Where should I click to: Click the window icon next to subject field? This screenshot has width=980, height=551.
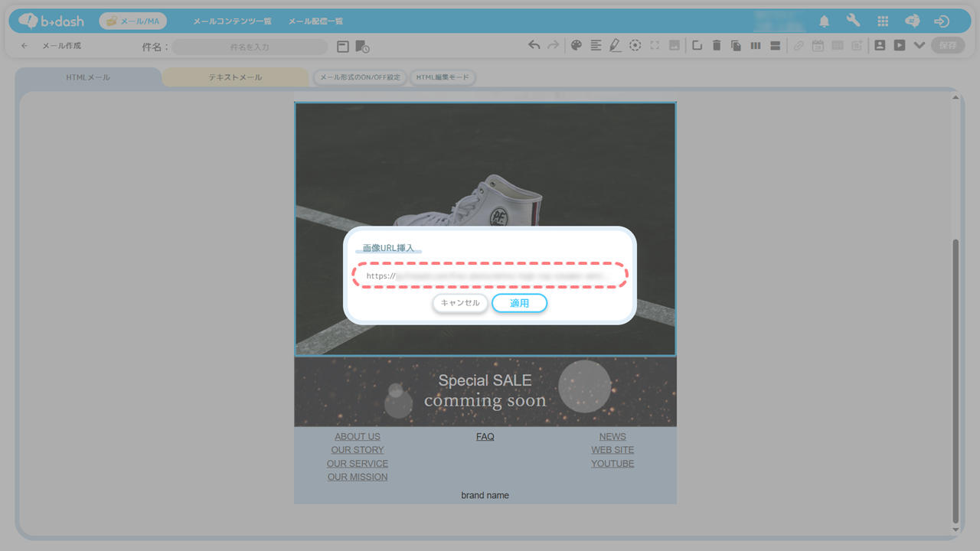click(x=343, y=47)
